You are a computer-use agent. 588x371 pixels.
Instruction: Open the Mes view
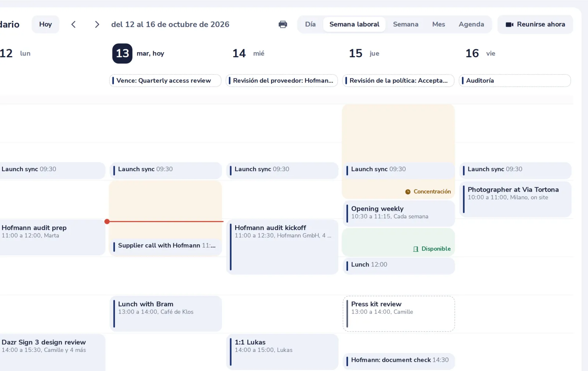[x=438, y=24]
